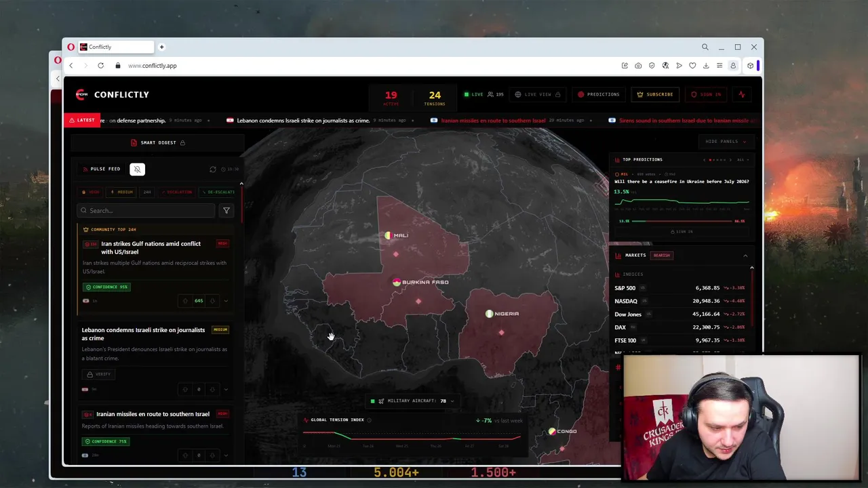
Task: Open the activity pulse icon in header
Action: click(742, 95)
